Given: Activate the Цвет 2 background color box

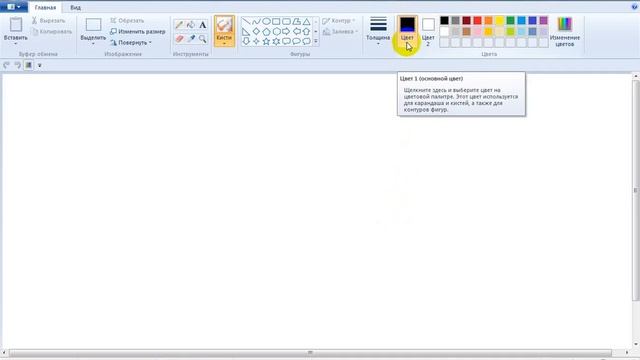Looking at the screenshot, I should [x=428, y=31].
